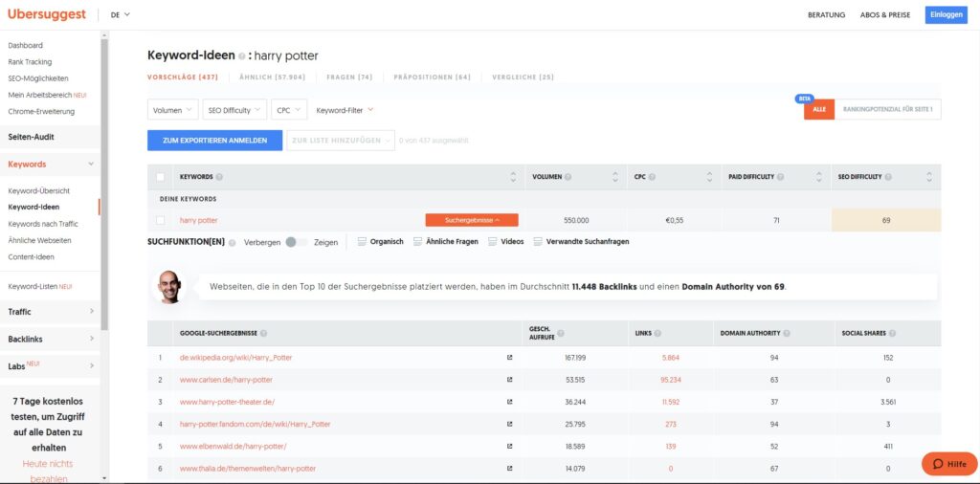This screenshot has width=980, height=484.
Task: Open the BERATUNG link
Action: (826, 15)
